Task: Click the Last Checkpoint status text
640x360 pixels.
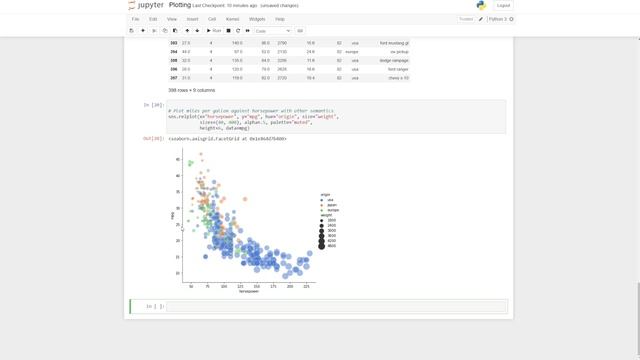Action: coord(224,6)
